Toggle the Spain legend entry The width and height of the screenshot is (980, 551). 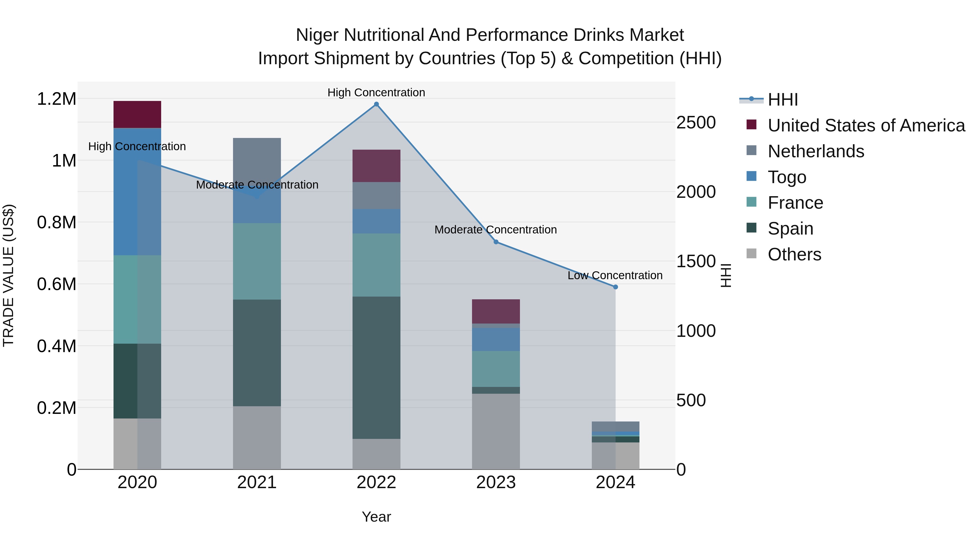(780, 229)
